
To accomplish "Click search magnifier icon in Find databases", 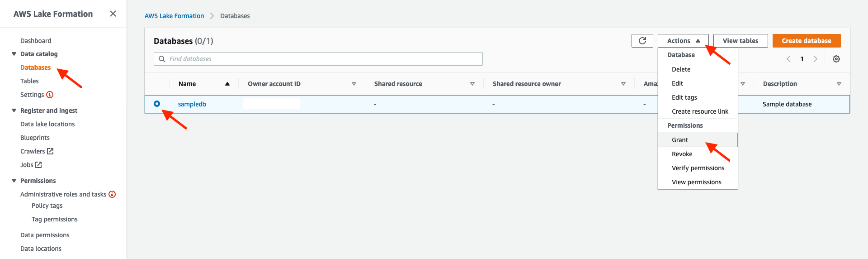I will pyautogui.click(x=162, y=59).
